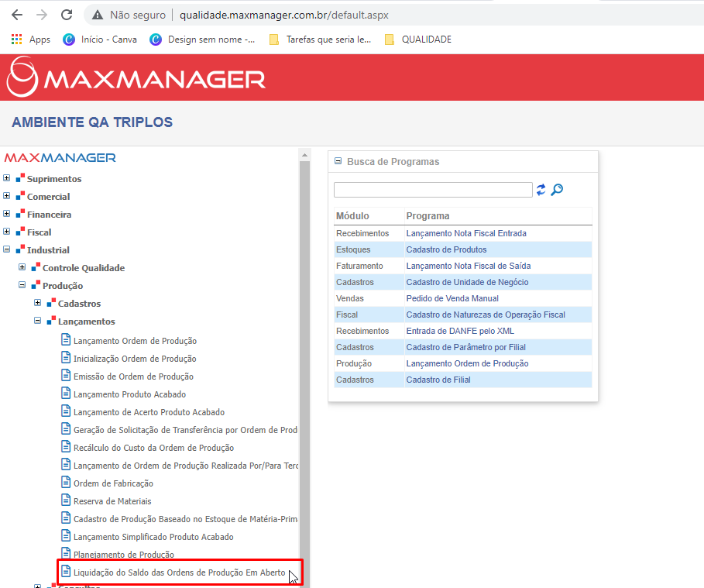Open 'Lançamento Nota Fiscal de Saída' link
The image size is (704, 588).
coord(469,266)
